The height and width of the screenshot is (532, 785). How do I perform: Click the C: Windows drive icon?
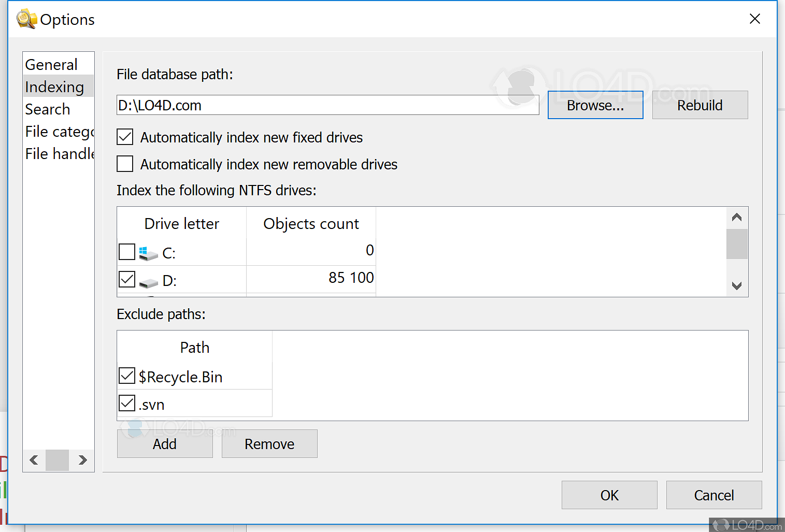(148, 253)
